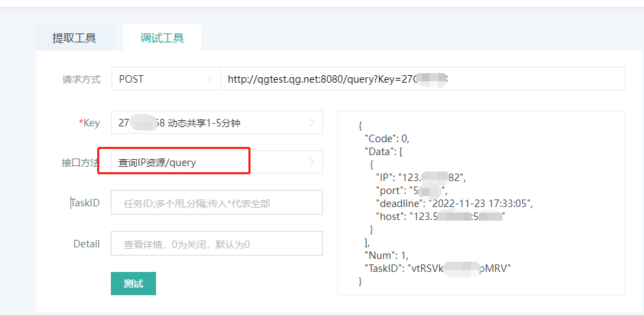This screenshot has height=315, width=644.
Task: Select the 调试工具 tab
Action: pos(162,38)
